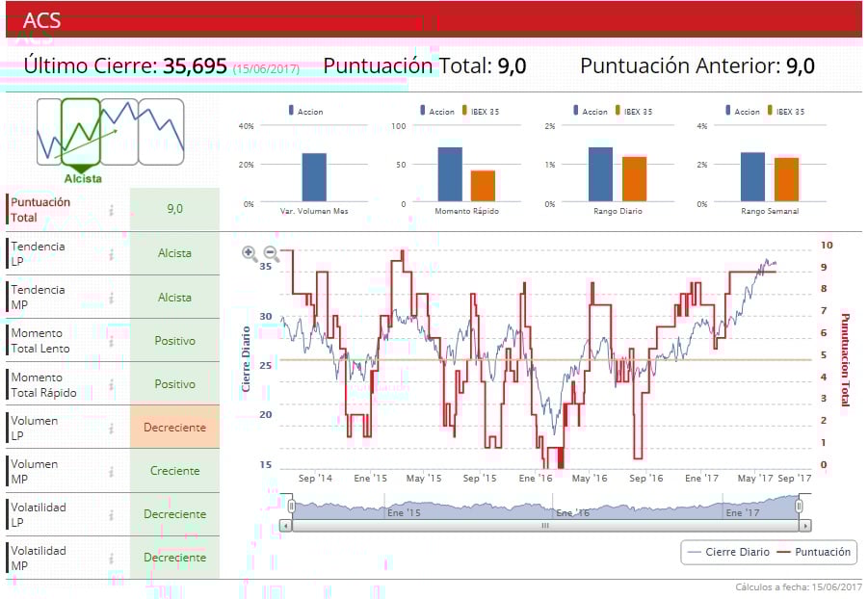The image size is (868, 599).
Task: Click the Volatilidad MP Decreciente cell
Action: pyautogui.click(x=175, y=558)
